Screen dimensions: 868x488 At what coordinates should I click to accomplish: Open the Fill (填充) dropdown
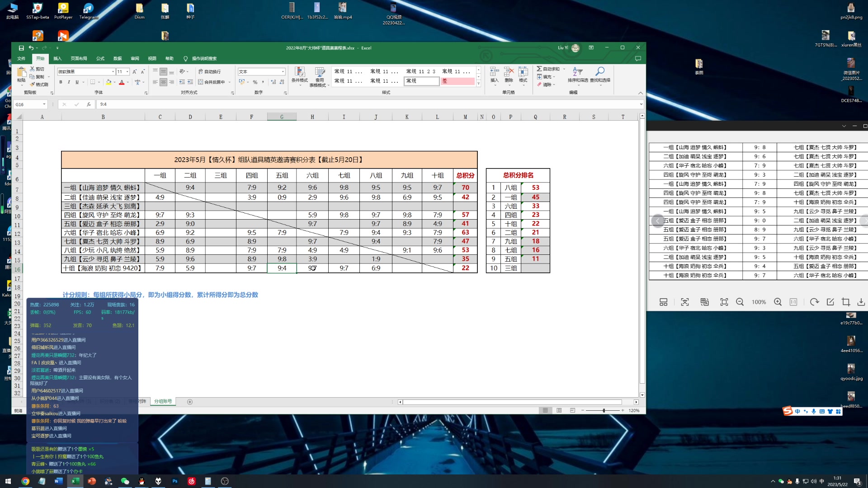[x=546, y=77]
